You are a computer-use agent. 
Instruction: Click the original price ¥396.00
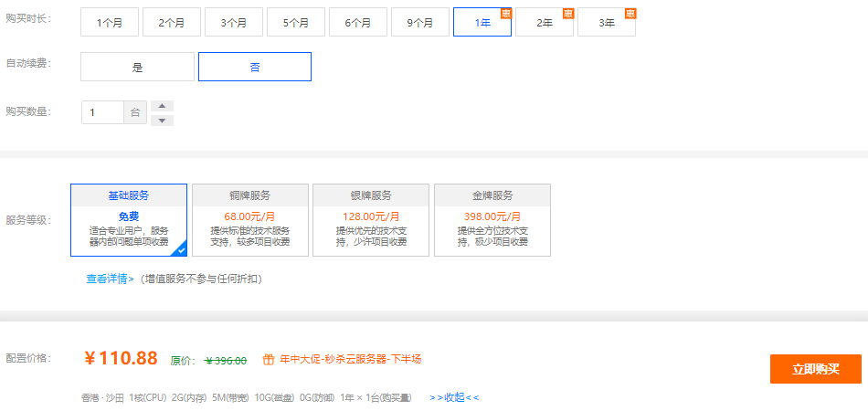[x=226, y=361]
